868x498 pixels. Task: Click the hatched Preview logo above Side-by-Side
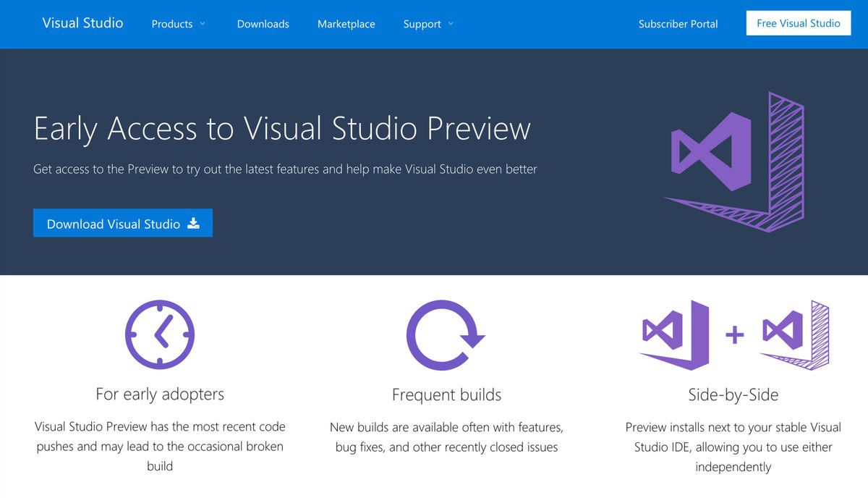pos(794,335)
